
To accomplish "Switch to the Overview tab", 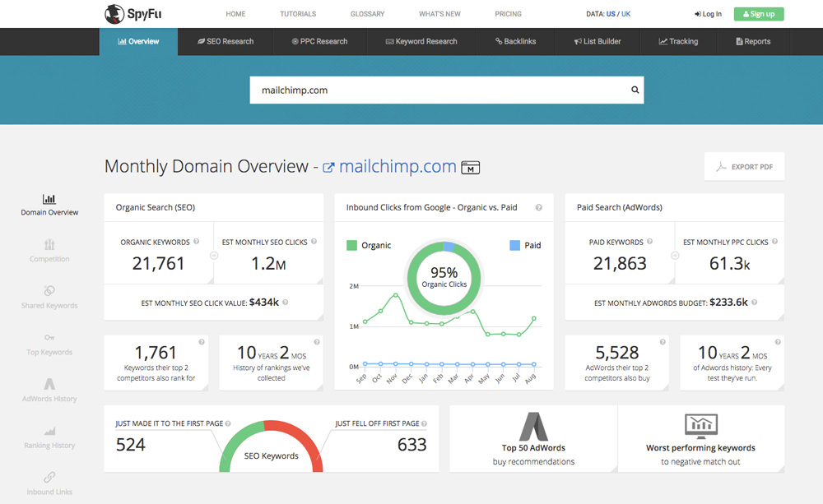I will (138, 41).
